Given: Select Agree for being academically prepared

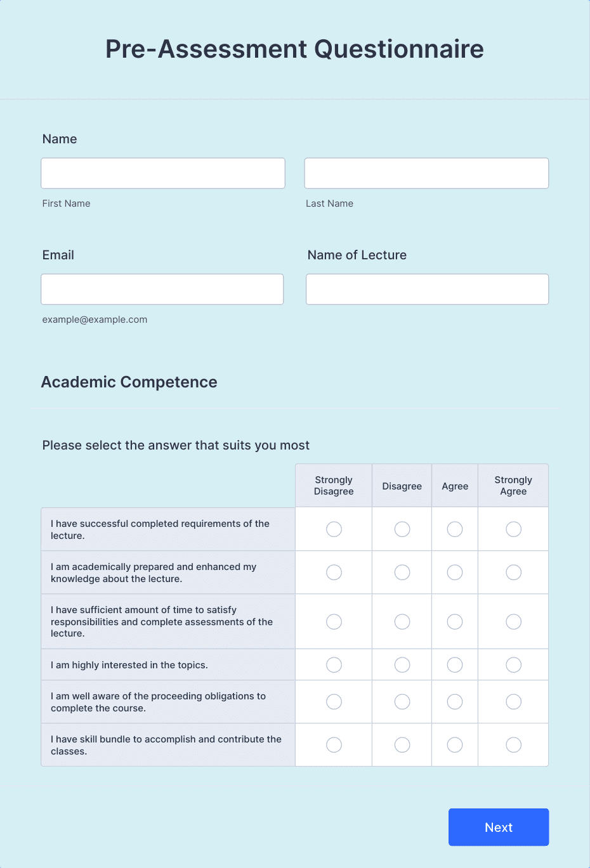Looking at the screenshot, I should [454, 572].
